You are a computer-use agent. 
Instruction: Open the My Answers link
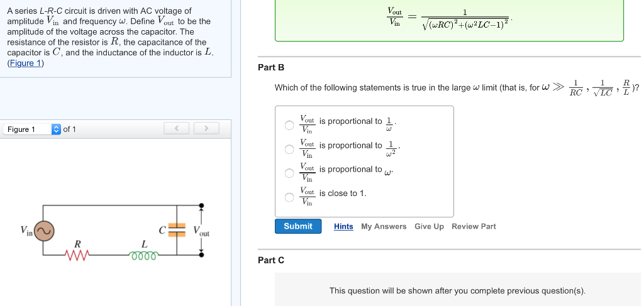[384, 226]
